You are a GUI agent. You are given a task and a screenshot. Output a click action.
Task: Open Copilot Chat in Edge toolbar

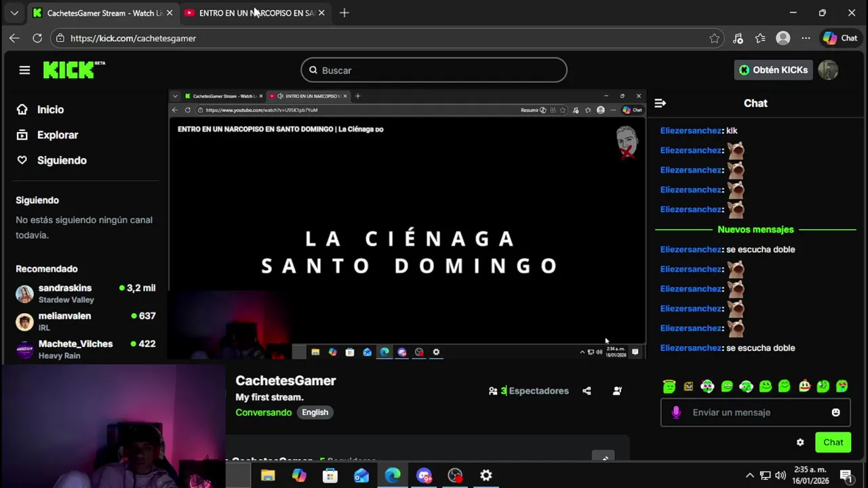840,38
